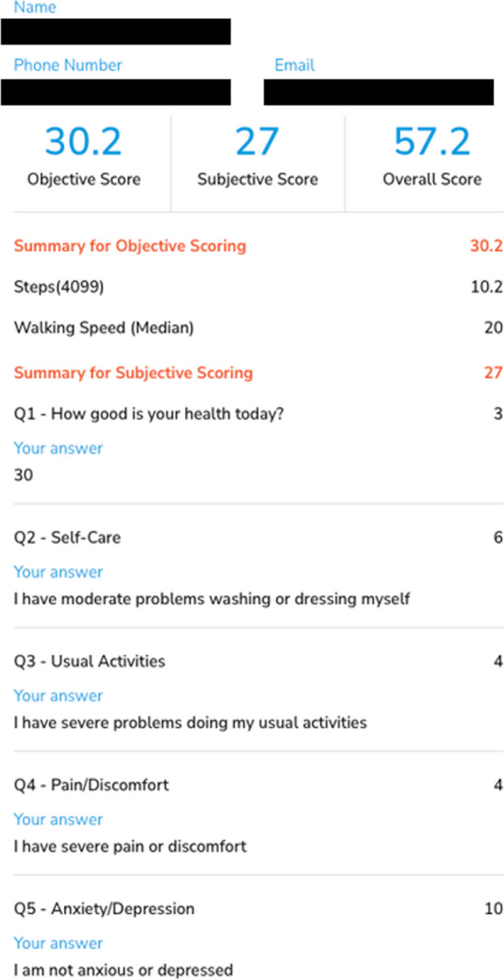The height and width of the screenshot is (980, 504).
Task: Click question Q1 How good is your health today
Action: click(149, 414)
